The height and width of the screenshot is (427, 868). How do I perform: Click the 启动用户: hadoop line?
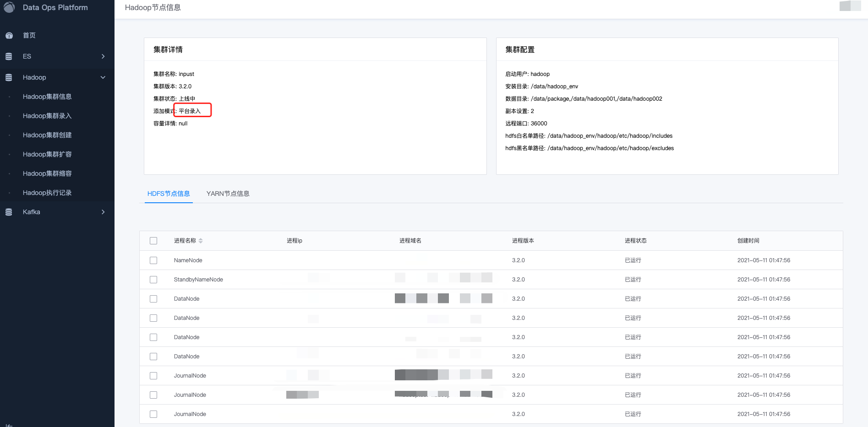[x=527, y=74]
